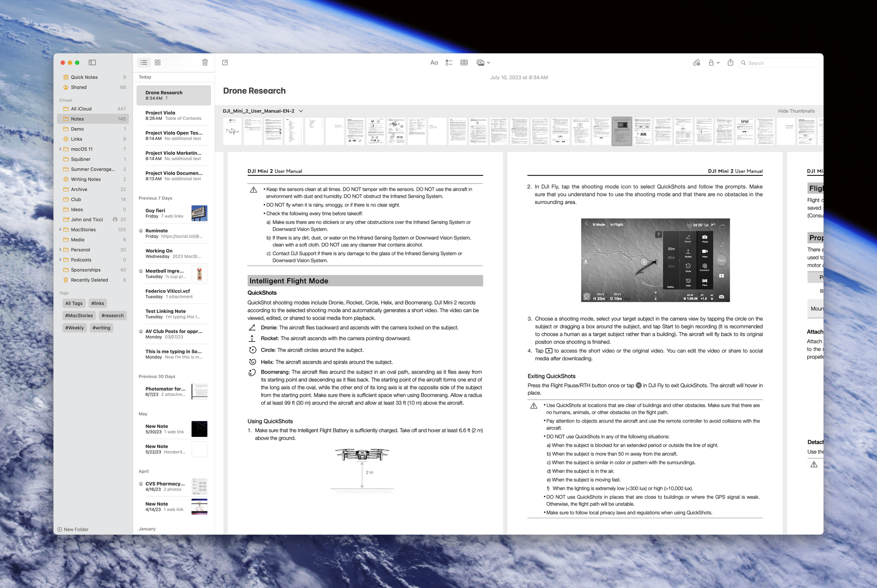The width and height of the screenshot is (877, 588).
Task: Toggle checkbox on Test Linking Note
Action: [x=140, y=311]
